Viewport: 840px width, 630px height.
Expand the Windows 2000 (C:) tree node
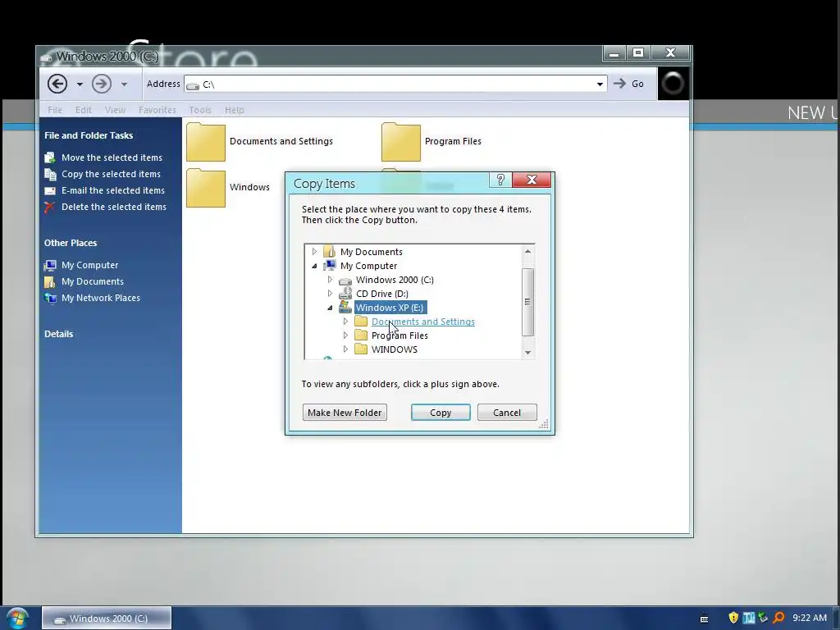click(x=330, y=280)
